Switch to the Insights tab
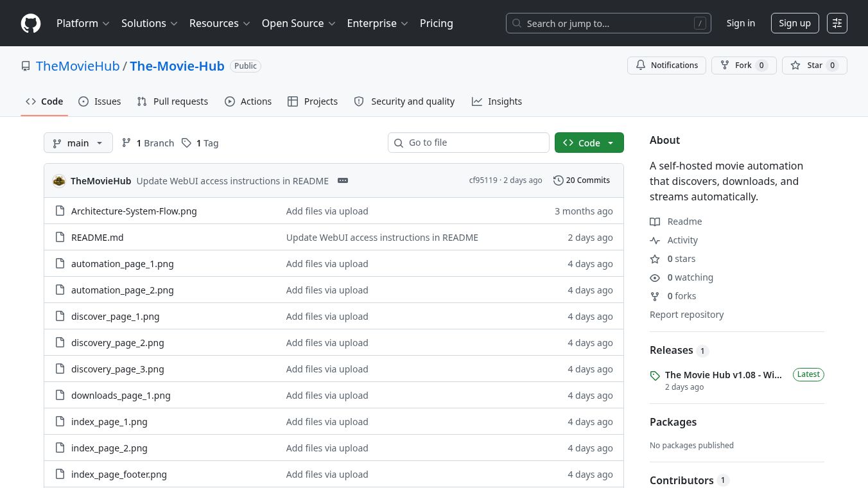 (497, 101)
